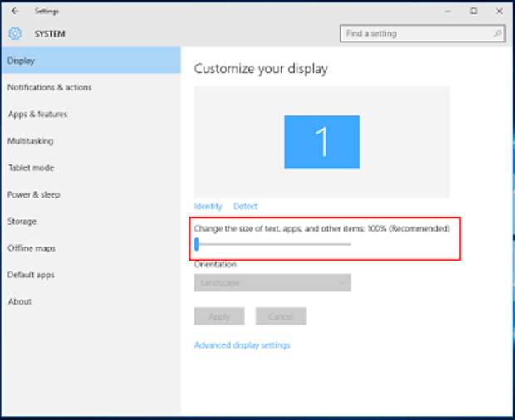
Task: Click the search magnifier icon
Action: (498, 33)
